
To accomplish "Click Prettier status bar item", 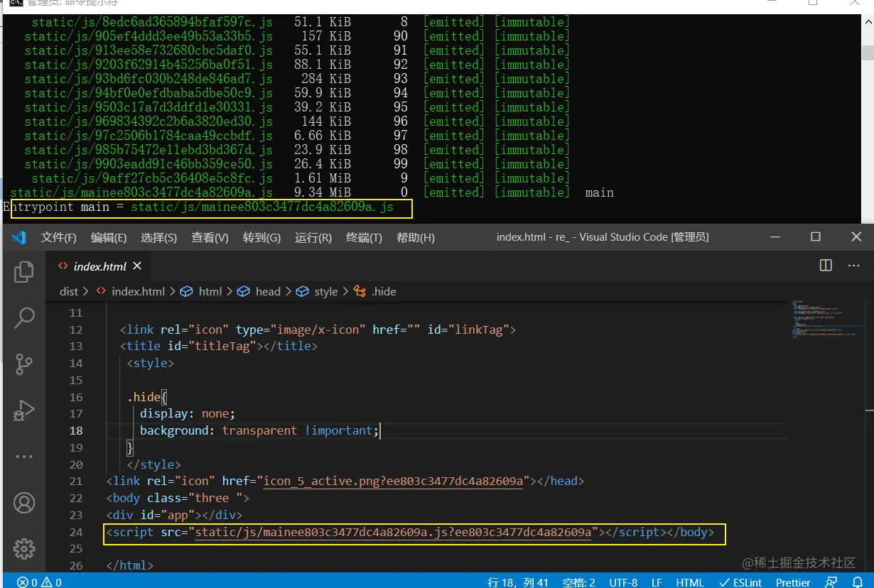I will pyautogui.click(x=793, y=582).
